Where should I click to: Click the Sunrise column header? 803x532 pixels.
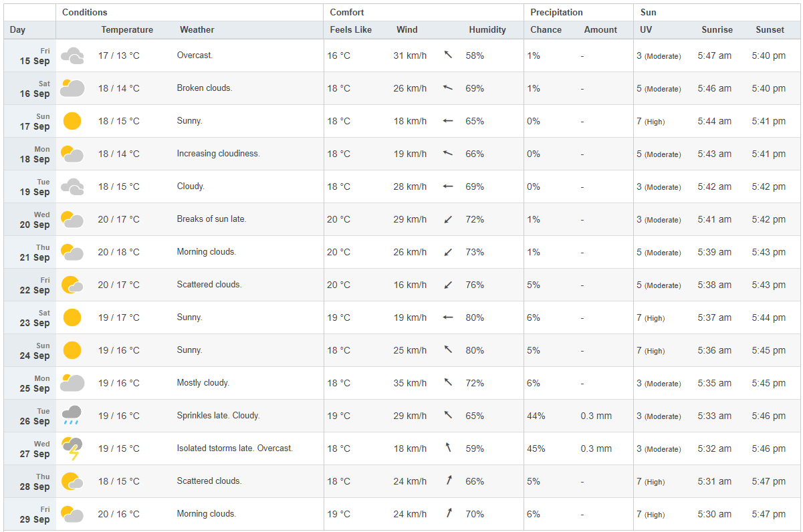pyautogui.click(x=717, y=29)
